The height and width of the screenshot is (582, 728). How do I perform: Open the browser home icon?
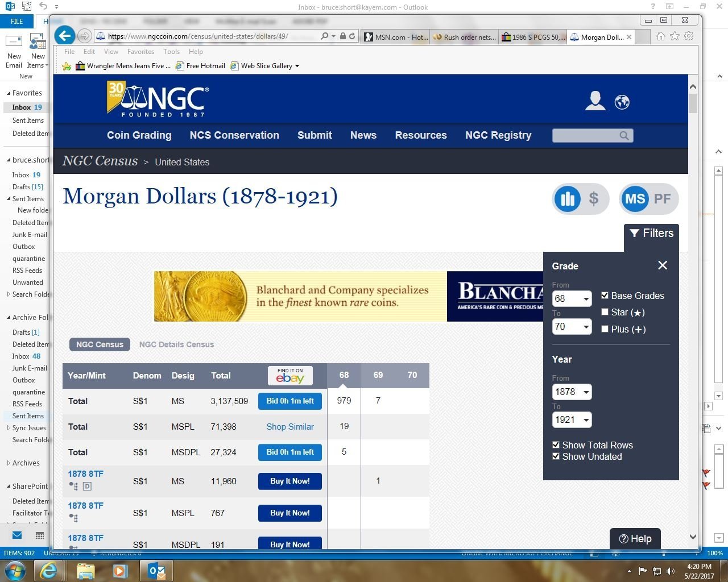[660, 36]
